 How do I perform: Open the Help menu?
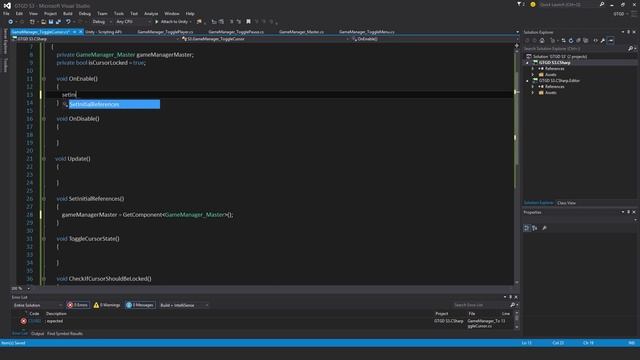(x=190, y=13)
